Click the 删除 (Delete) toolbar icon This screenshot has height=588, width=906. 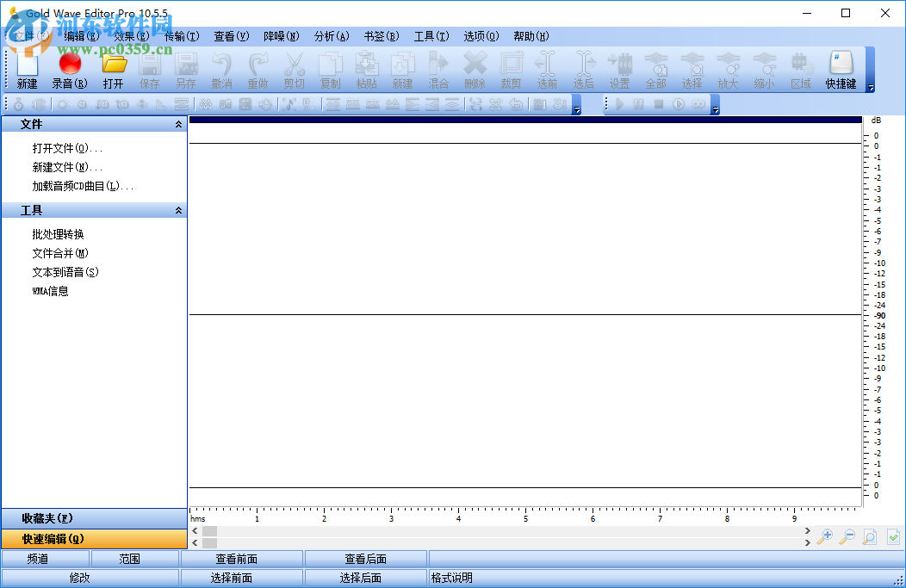pos(475,69)
